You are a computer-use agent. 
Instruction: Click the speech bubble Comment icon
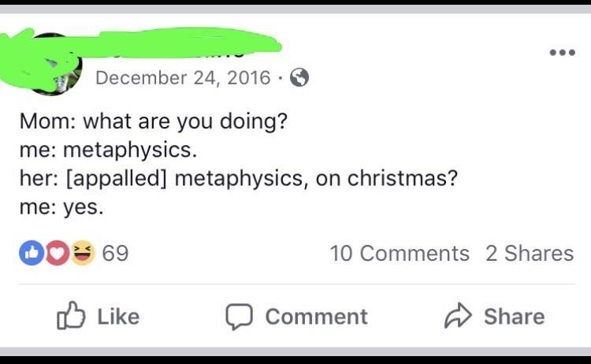point(238,316)
